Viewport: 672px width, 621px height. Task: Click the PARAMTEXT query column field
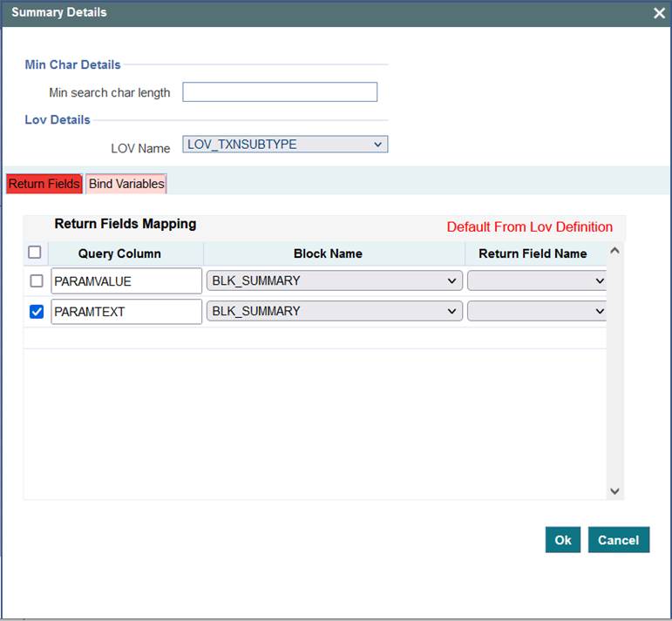click(x=126, y=311)
